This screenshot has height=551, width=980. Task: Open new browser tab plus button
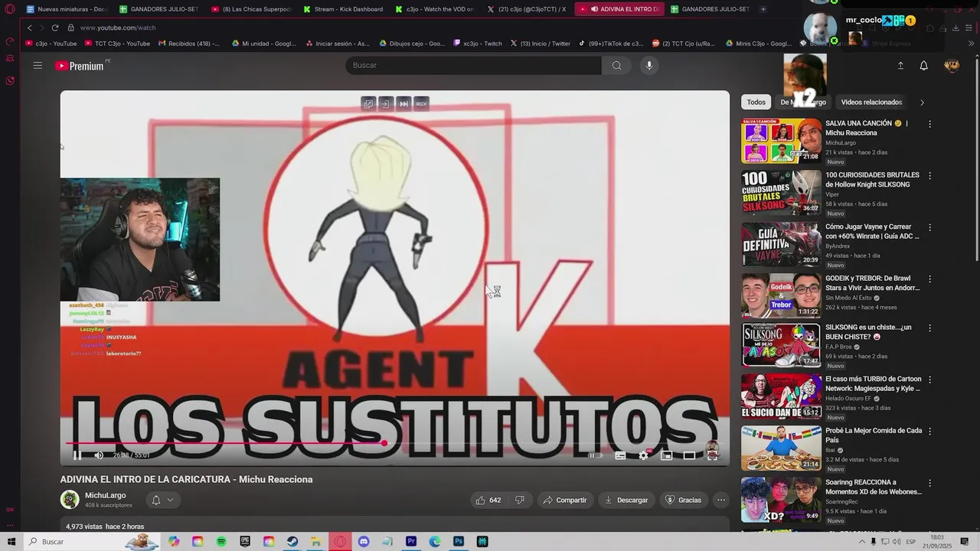click(x=763, y=9)
